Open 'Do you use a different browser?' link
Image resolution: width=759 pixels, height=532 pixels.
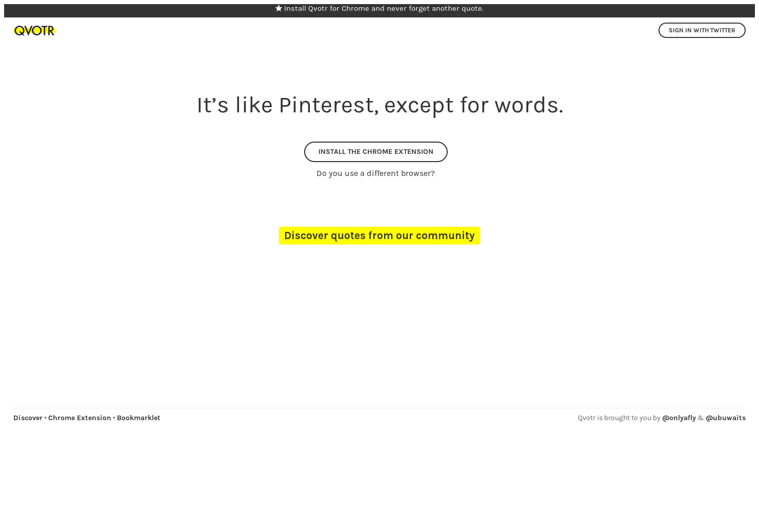pos(375,173)
